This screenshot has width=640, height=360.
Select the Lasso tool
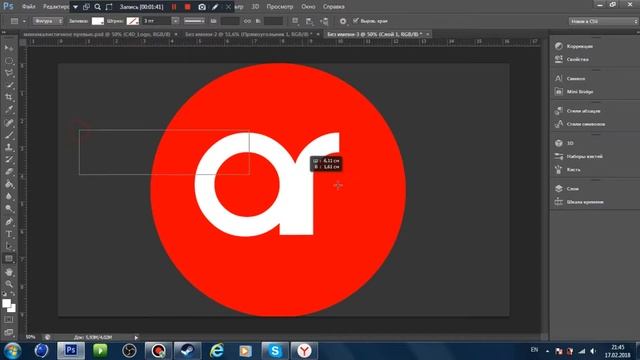9,73
